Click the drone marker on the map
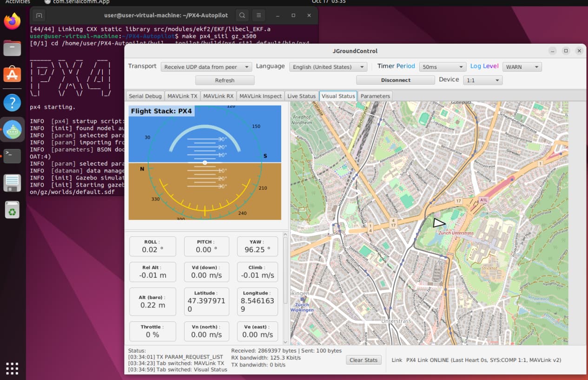This screenshot has height=380, width=588. click(x=438, y=223)
